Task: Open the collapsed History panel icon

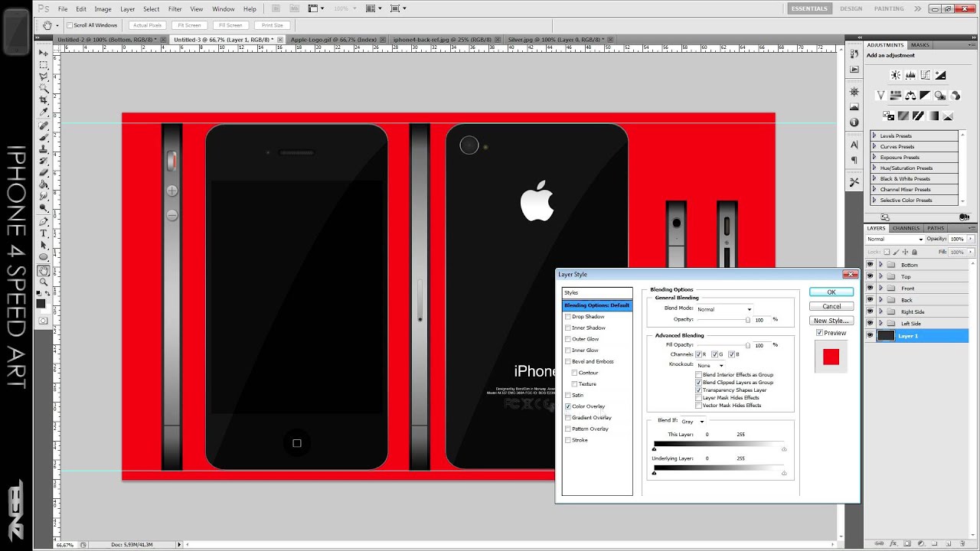Action: [854, 53]
